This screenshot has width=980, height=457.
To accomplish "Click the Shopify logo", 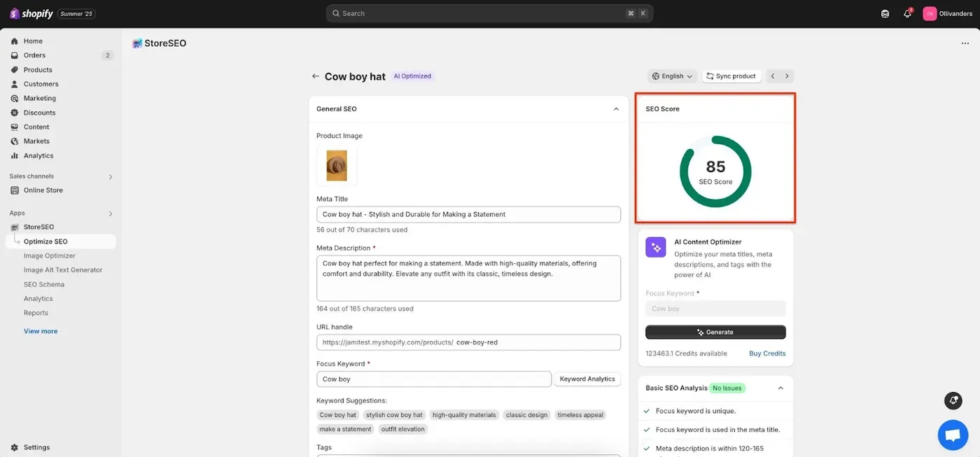I will coord(31,13).
